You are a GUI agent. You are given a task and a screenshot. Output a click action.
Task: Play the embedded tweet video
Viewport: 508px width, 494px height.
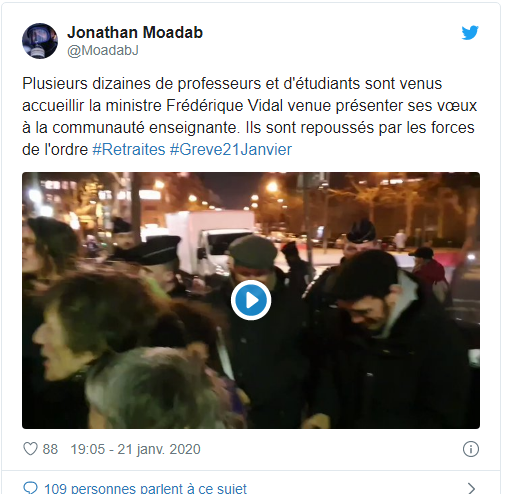tap(251, 300)
